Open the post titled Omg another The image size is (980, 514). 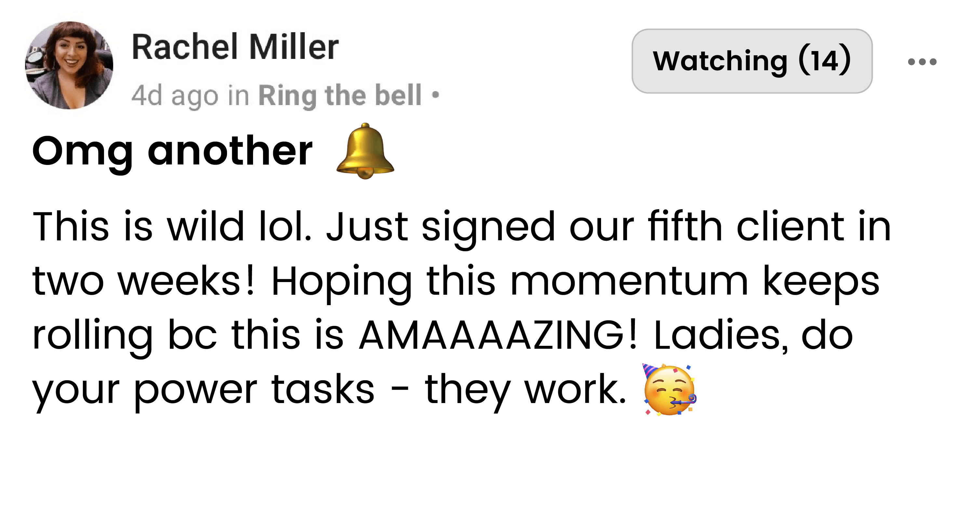(x=172, y=151)
